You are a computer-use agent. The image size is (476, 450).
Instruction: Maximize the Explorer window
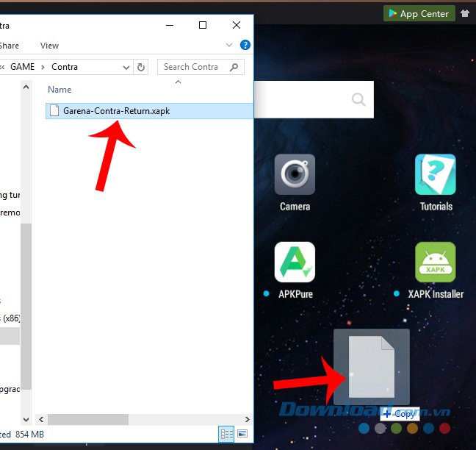tap(203, 25)
